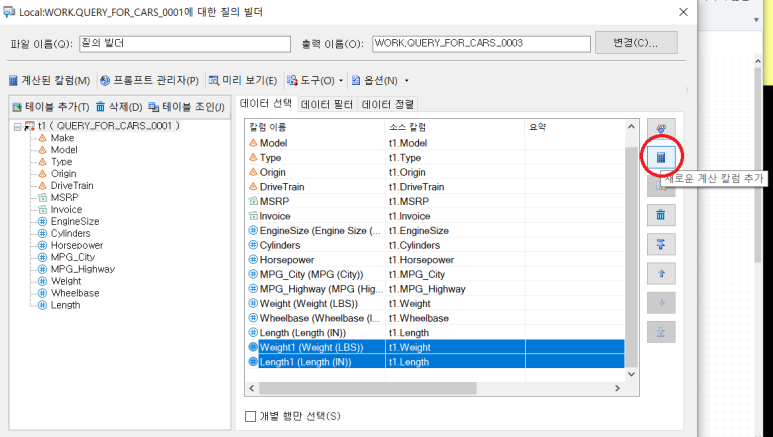Select the MPG_City (MPG (City)) row
This screenshot has width=773, height=437.
click(x=435, y=274)
